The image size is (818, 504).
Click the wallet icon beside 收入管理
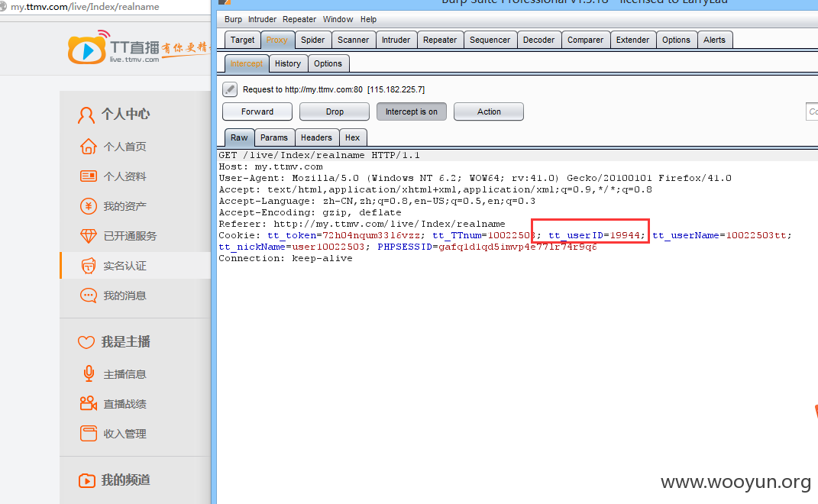(x=88, y=433)
